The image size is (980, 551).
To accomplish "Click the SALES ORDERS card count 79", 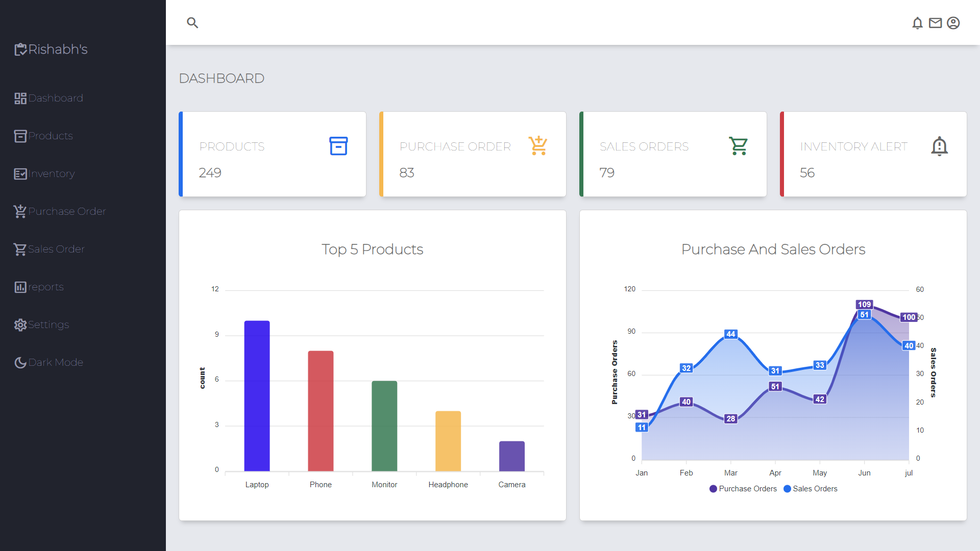I will click(x=607, y=172).
